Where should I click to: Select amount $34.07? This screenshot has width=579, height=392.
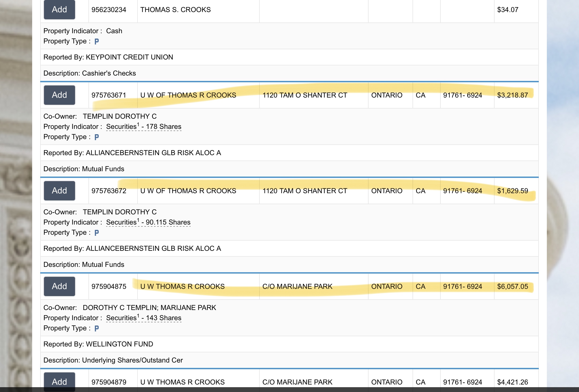[508, 10]
